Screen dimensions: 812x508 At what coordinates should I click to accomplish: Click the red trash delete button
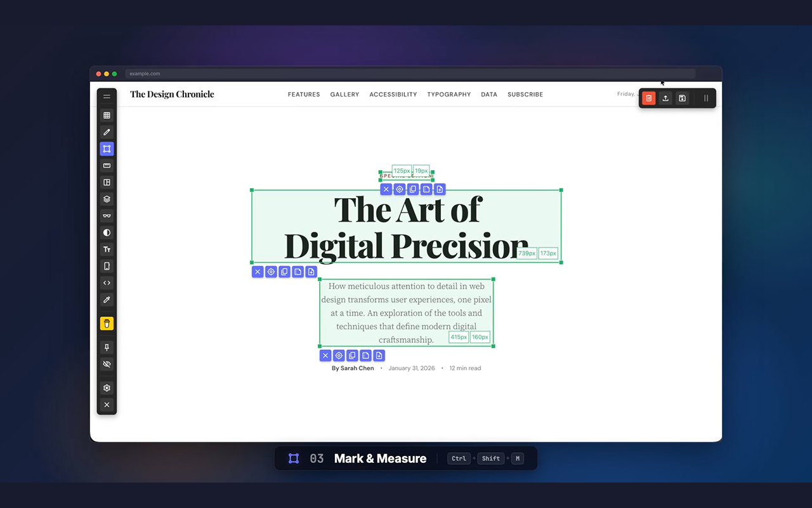click(648, 98)
